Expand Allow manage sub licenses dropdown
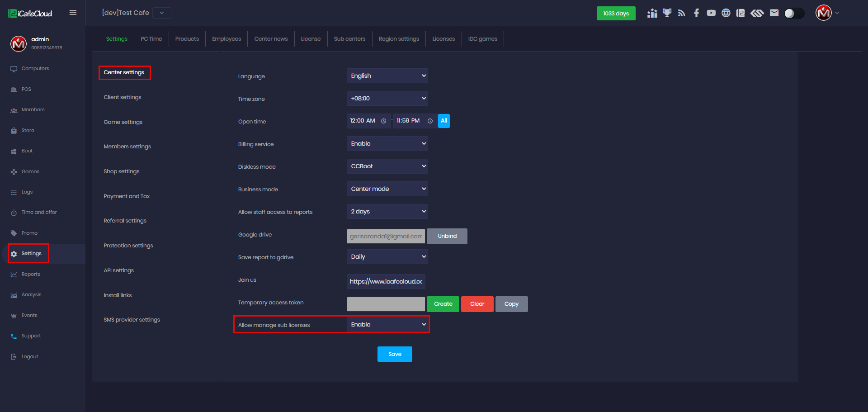 pyautogui.click(x=387, y=325)
